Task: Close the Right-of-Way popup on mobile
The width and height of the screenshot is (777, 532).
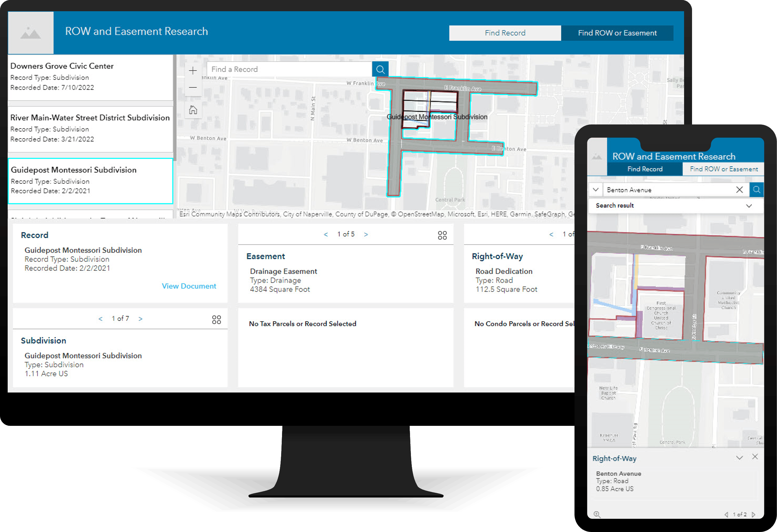Action: click(x=755, y=457)
